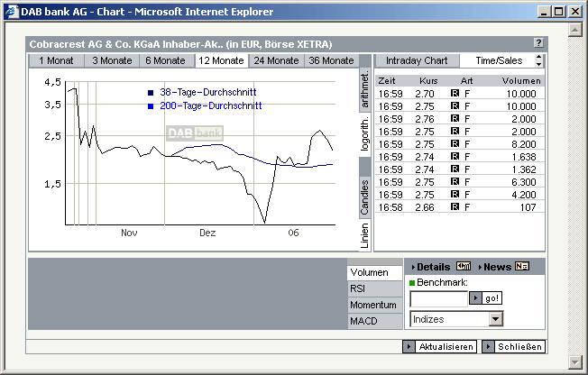Switch chart scale to logorith.

[365, 136]
